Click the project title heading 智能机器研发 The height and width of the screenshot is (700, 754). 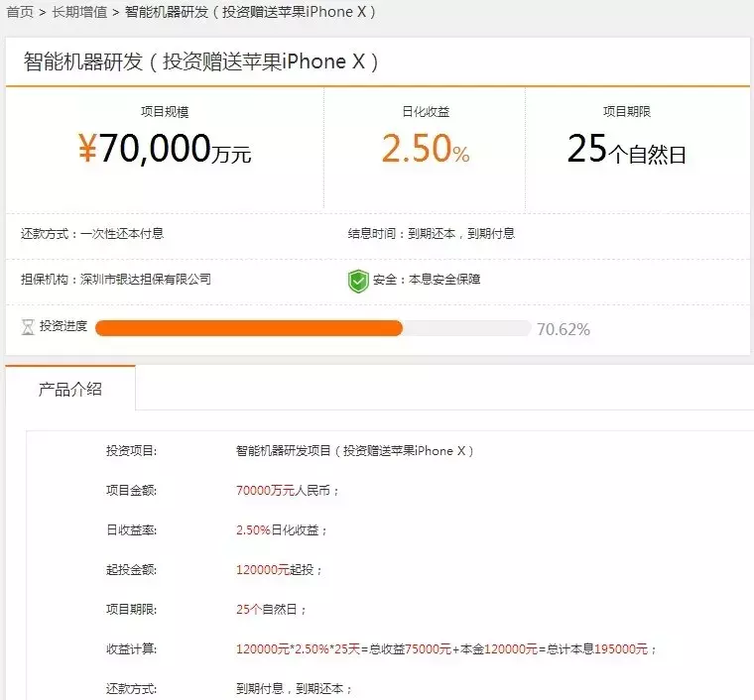pos(200,62)
